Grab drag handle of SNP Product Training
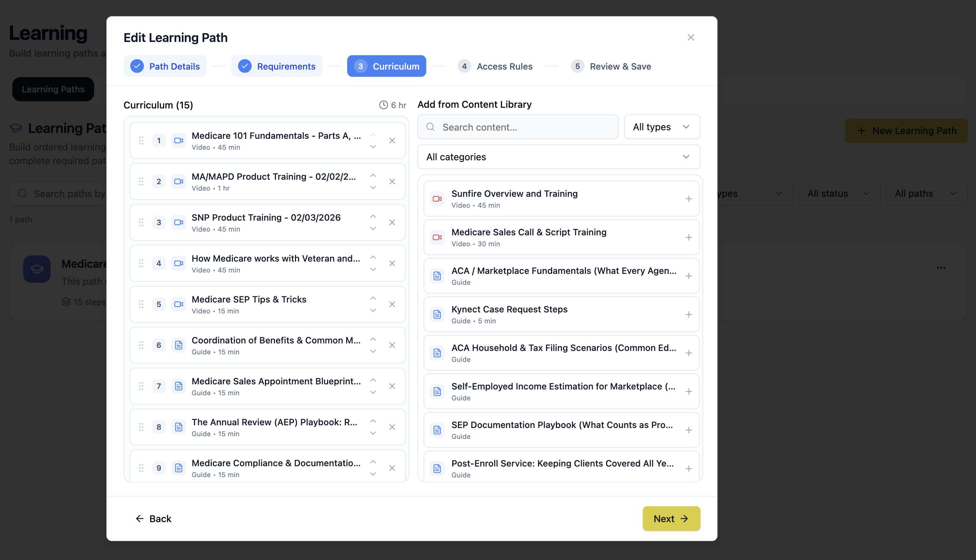The image size is (976, 560). pos(141,222)
